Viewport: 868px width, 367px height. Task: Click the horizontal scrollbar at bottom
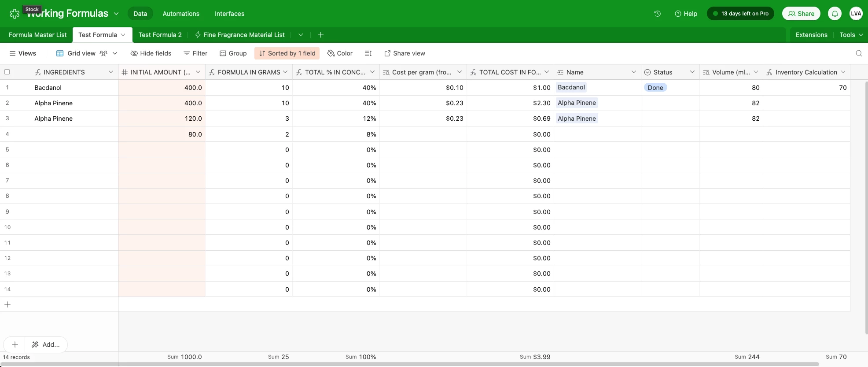click(409, 364)
